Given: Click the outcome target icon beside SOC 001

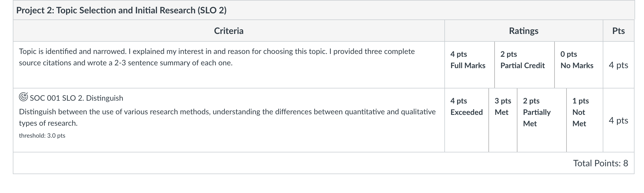Looking at the screenshot, I should (x=23, y=97).
